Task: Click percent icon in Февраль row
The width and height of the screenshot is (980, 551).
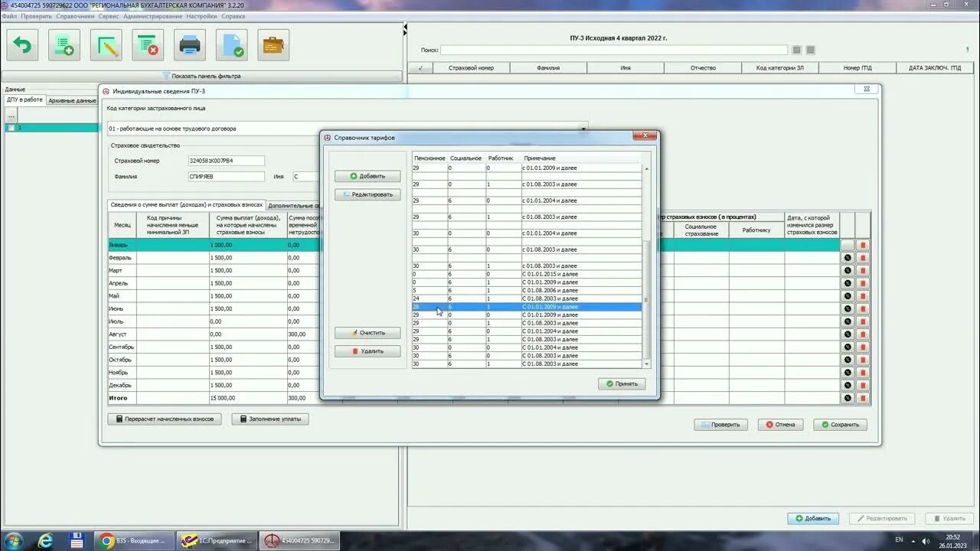Action: 848,258
